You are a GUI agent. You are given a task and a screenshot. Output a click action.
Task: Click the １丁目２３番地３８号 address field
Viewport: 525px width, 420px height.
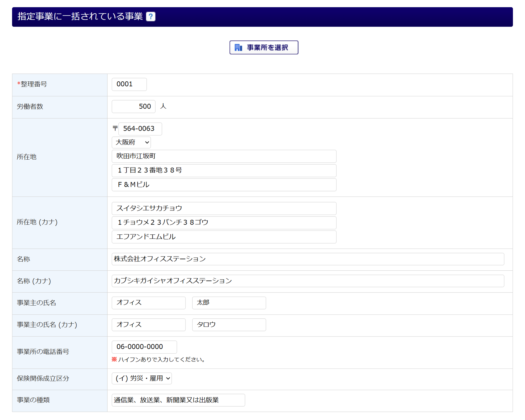[x=224, y=170]
